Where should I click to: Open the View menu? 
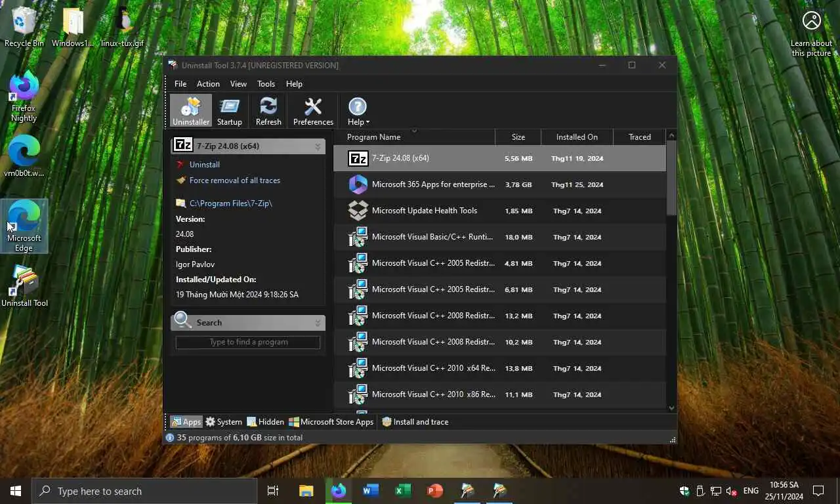coord(238,84)
